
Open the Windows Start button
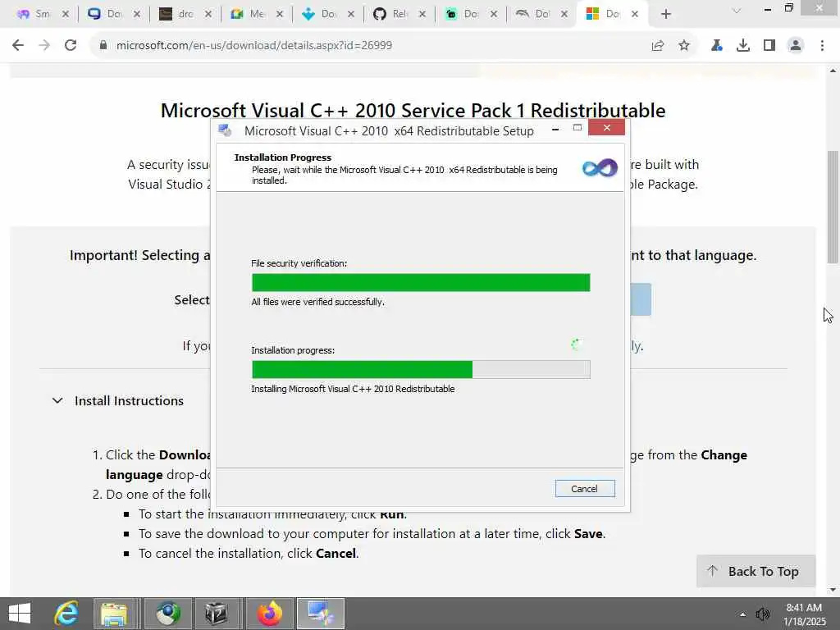click(x=20, y=614)
